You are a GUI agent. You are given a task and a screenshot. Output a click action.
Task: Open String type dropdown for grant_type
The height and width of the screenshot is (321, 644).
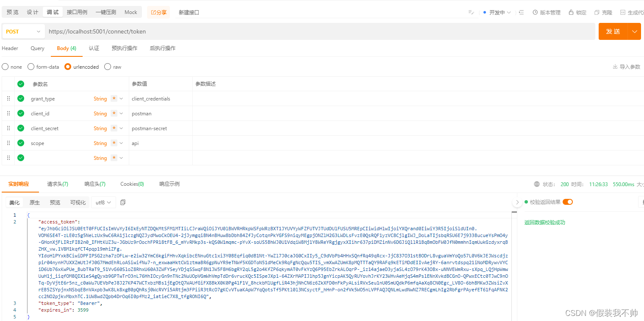pos(121,98)
